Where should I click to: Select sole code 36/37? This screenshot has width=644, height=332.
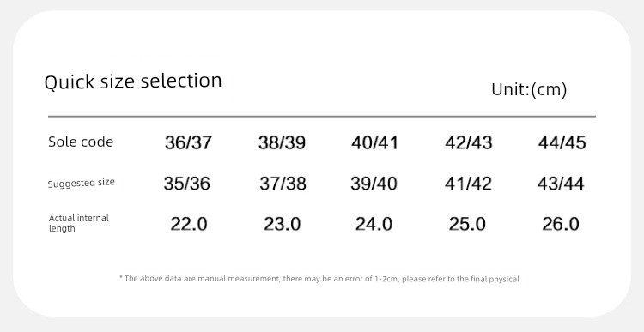click(x=189, y=142)
